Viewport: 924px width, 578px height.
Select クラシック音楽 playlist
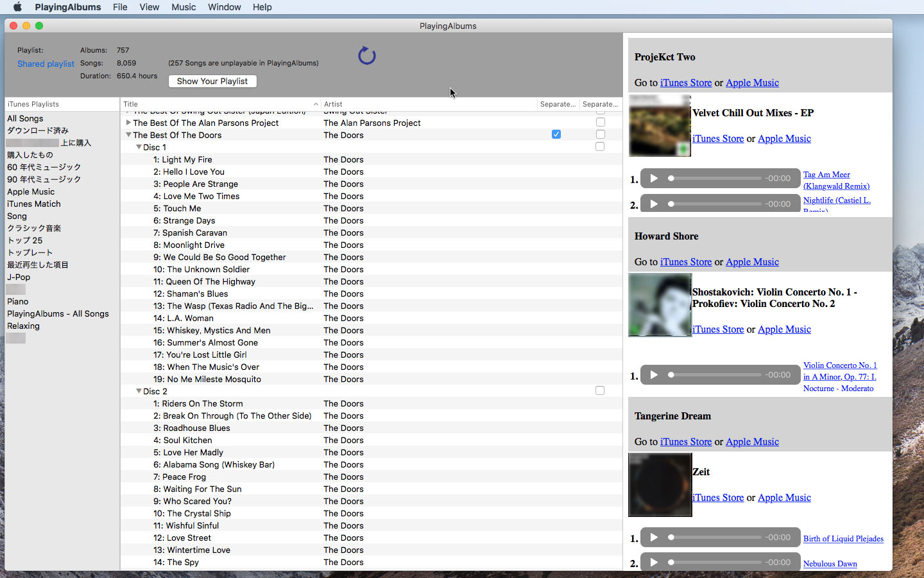point(62,228)
